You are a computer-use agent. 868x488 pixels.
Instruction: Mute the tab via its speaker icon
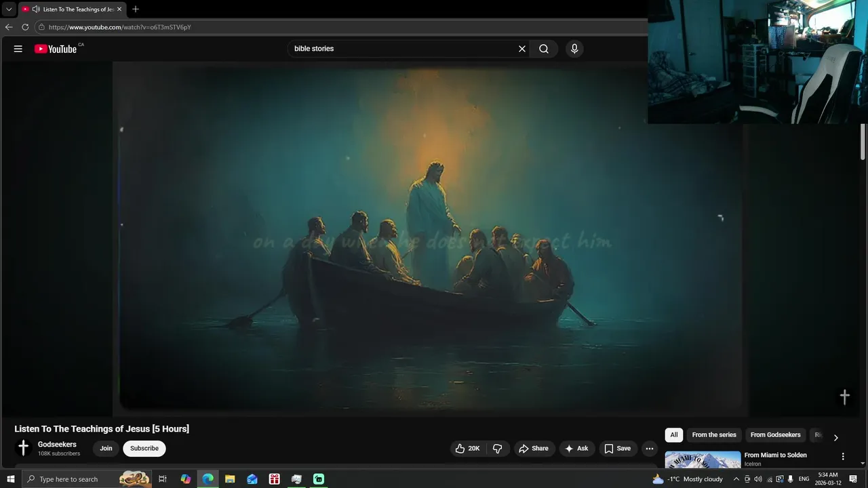tap(36, 9)
